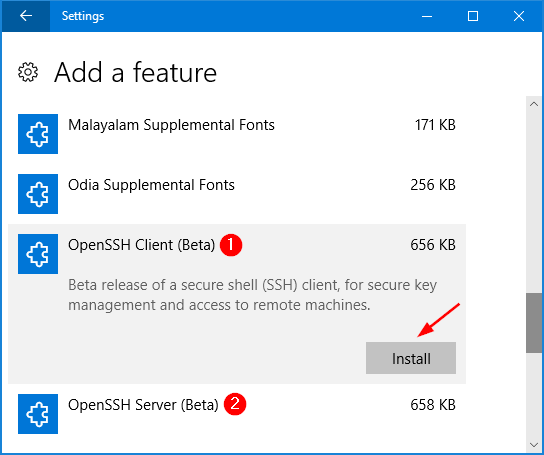This screenshot has width=544, height=455.
Task: Click the red number 1 badge
Action: coord(231,245)
